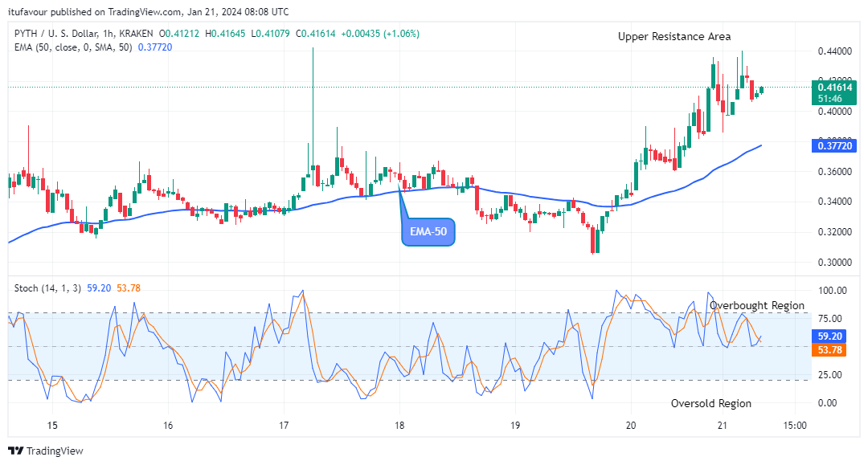Select the Stoch orange value label 53.78 on axis
The height and width of the screenshot is (465, 868).
coord(829,350)
